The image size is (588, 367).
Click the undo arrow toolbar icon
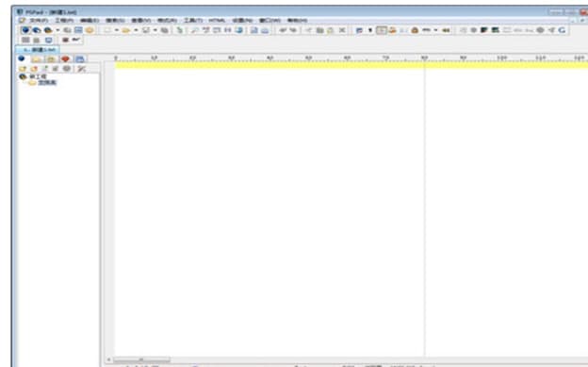coord(283,30)
